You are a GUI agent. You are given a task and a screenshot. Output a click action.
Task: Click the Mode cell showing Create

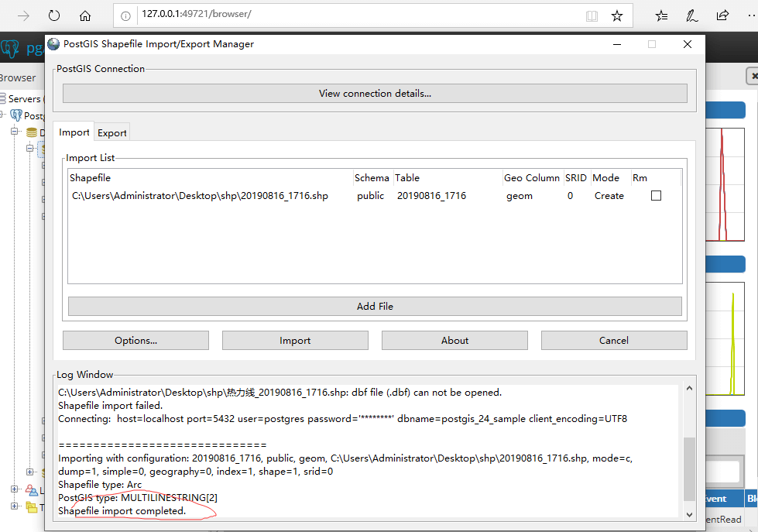coord(609,196)
